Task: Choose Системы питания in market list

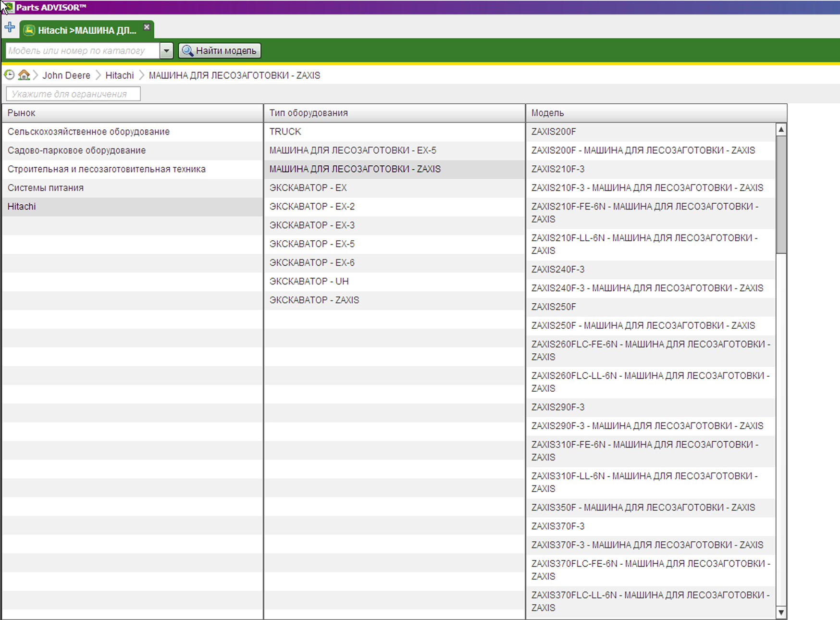Action: 46,188
